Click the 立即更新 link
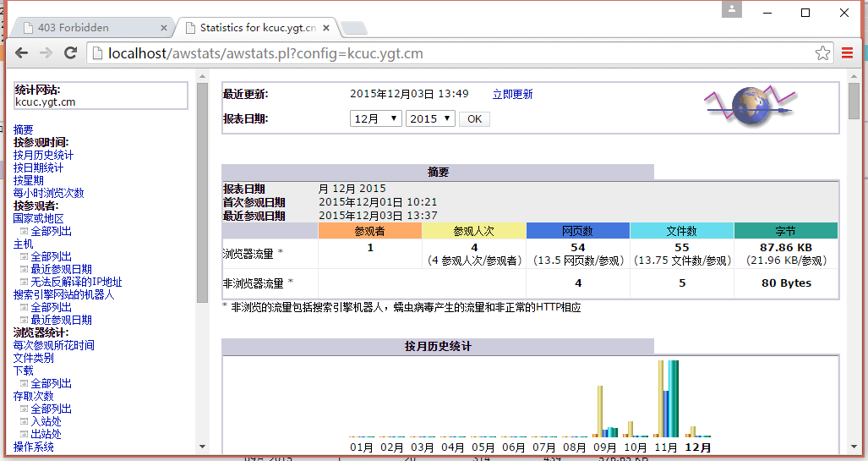868x461 pixels. (x=512, y=95)
